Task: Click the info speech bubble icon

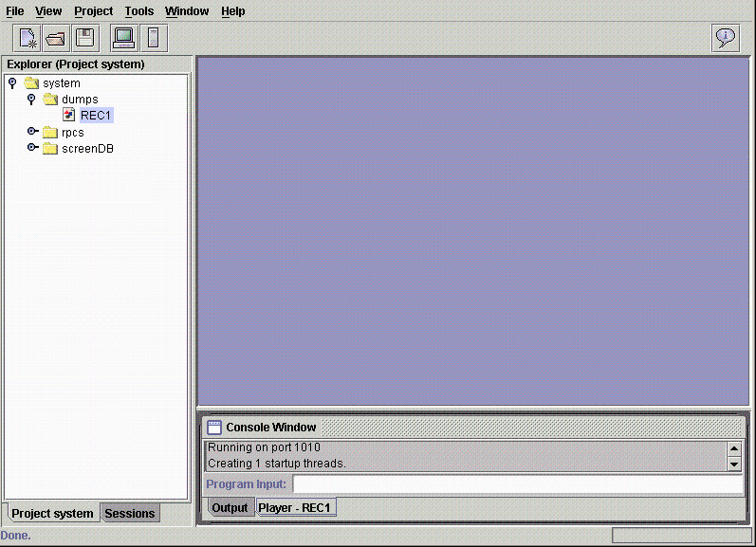Action: tap(726, 38)
